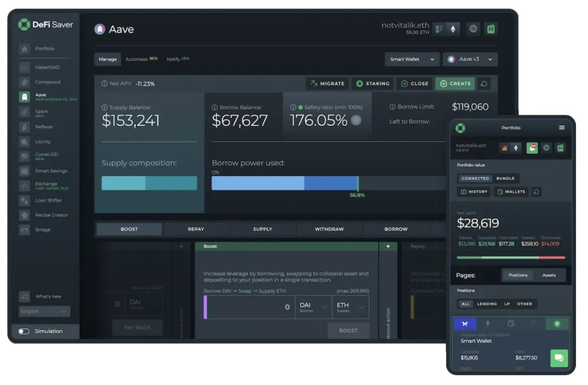Click the Staking button
Viewport: 588px width, 385px height.
pyautogui.click(x=372, y=84)
